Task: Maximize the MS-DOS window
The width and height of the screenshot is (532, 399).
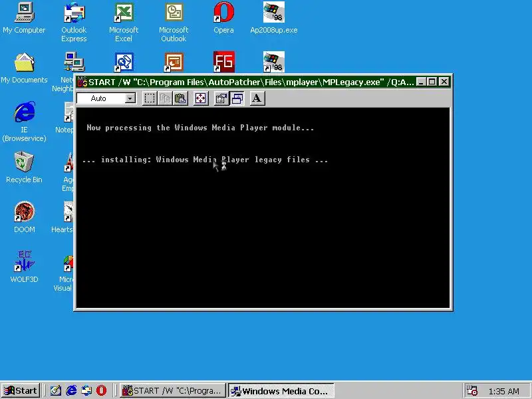Action: point(432,82)
